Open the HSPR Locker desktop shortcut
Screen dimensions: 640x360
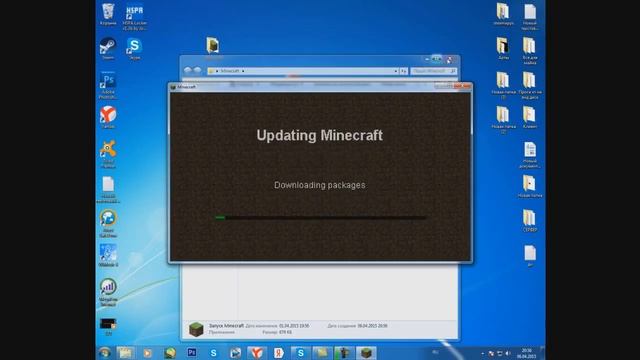[x=135, y=16]
